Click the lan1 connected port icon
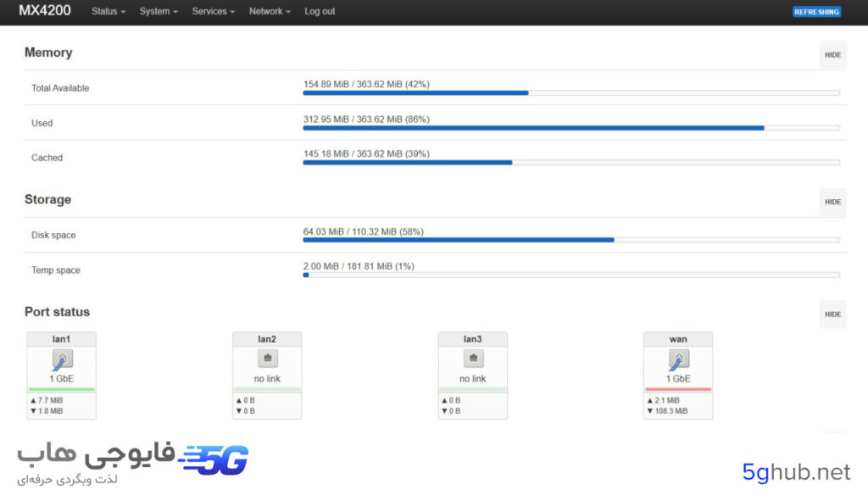Viewport: 868px width, 501px height. [62, 359]
